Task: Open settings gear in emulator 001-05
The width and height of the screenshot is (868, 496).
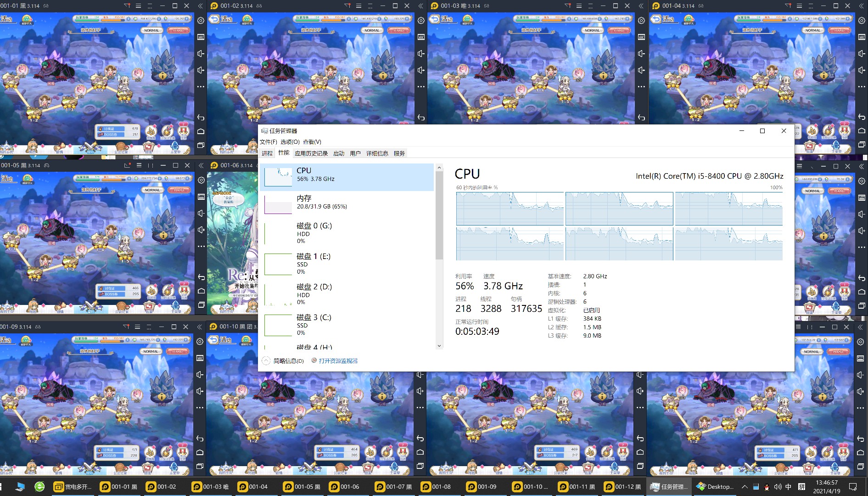Action: click(x=201, y=180)
